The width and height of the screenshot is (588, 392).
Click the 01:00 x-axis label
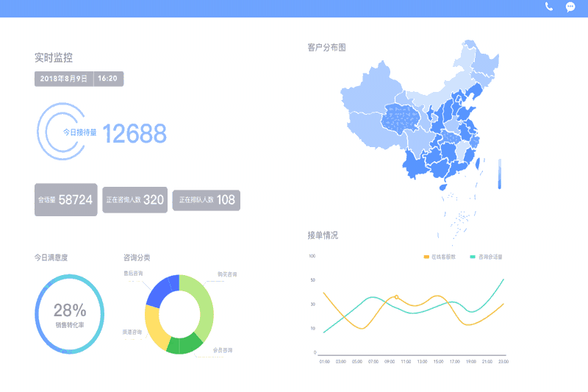[324, 362]
